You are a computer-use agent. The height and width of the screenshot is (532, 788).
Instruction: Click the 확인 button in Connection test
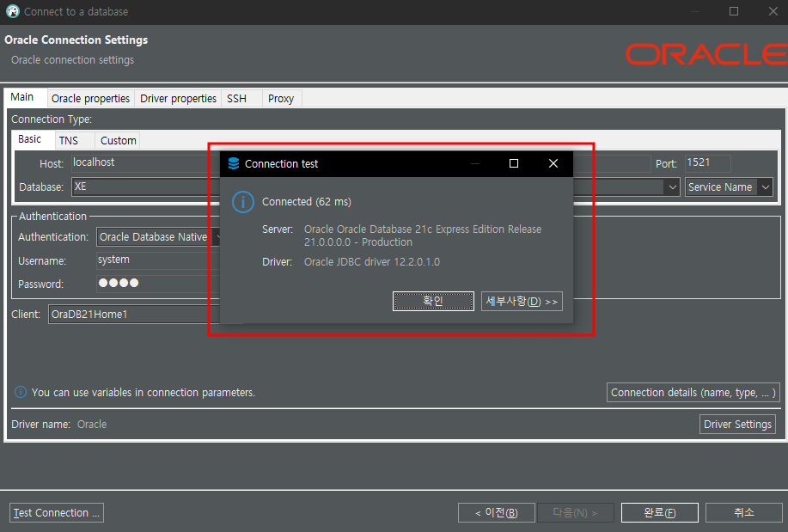coord(433,301)
